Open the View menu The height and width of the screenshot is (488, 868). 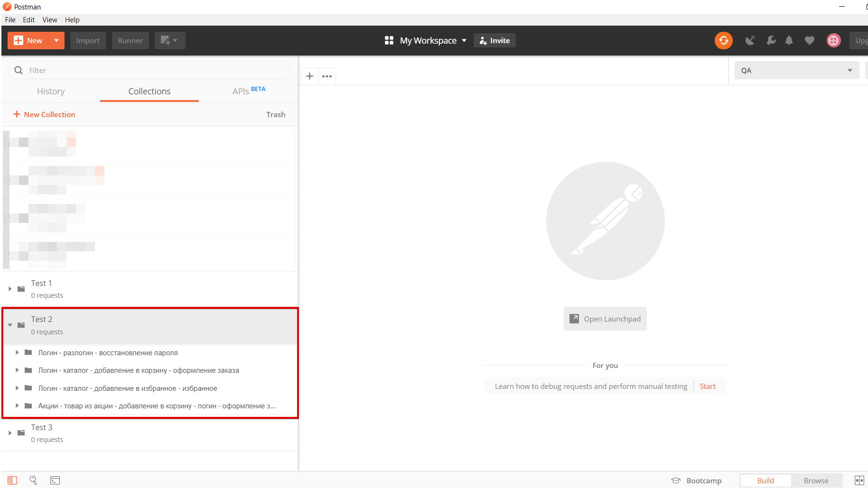pos(50,19)
